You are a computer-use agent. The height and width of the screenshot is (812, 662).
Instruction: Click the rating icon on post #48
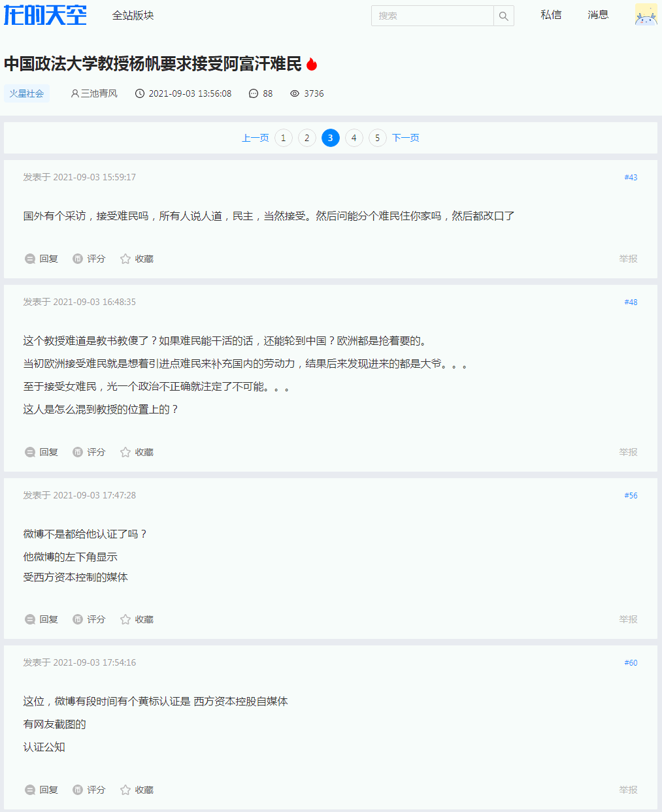[x=78, y=452]
